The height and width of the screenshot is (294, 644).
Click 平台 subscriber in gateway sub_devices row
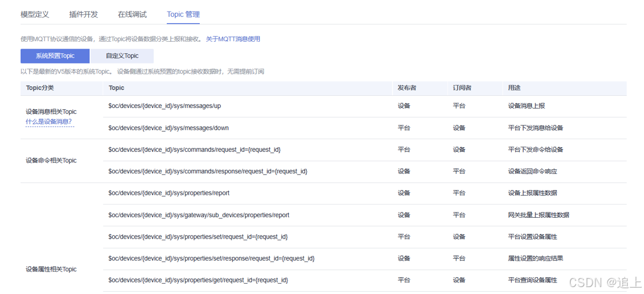click(459, 215)
